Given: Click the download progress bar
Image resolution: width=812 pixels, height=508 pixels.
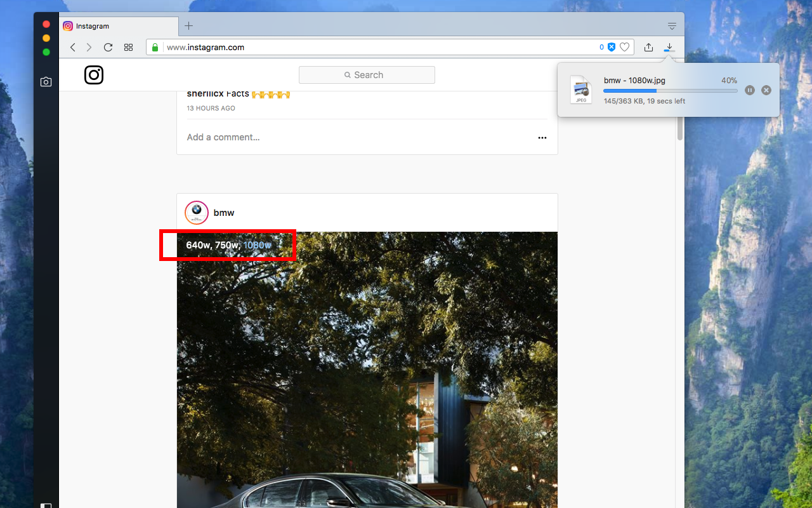Looking at the screenshot, I should point(669,91).
